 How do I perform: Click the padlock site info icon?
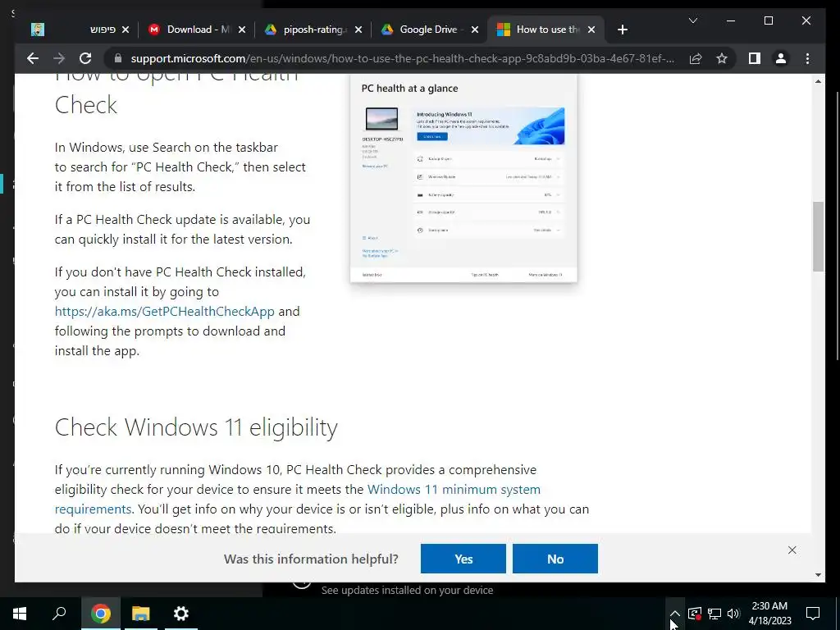tap(118, 58)
